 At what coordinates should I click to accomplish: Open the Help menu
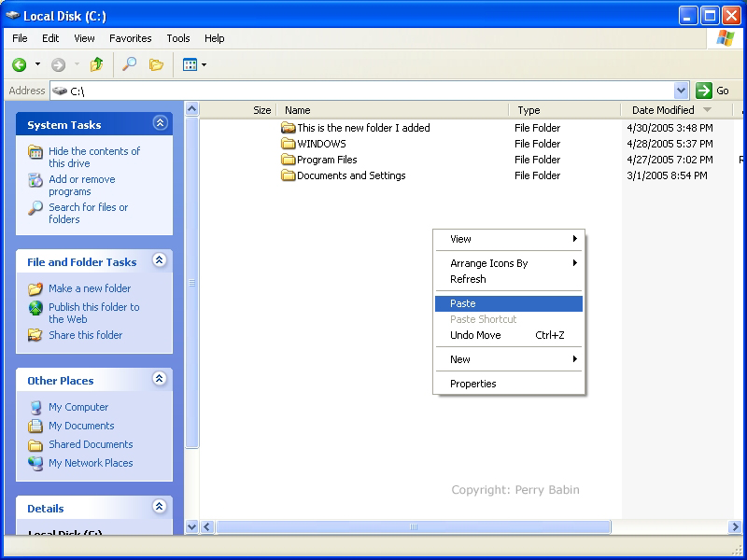tap(215, 38)
